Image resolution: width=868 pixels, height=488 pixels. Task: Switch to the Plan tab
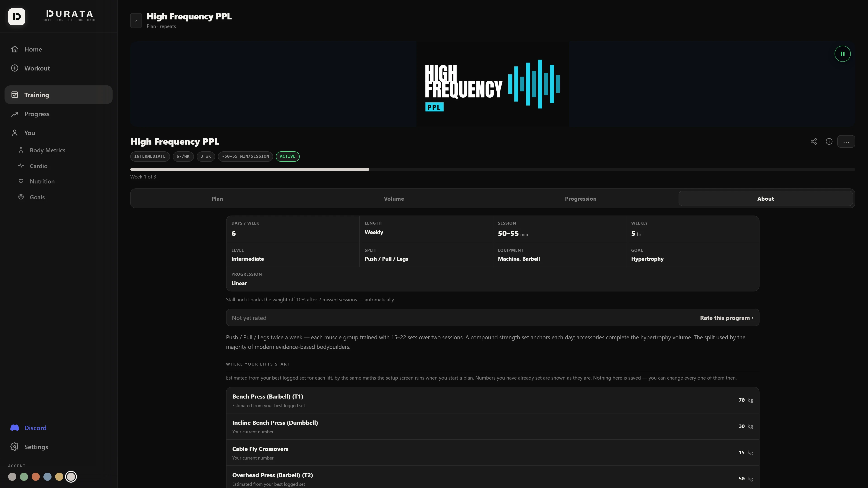tap(217, 199)
